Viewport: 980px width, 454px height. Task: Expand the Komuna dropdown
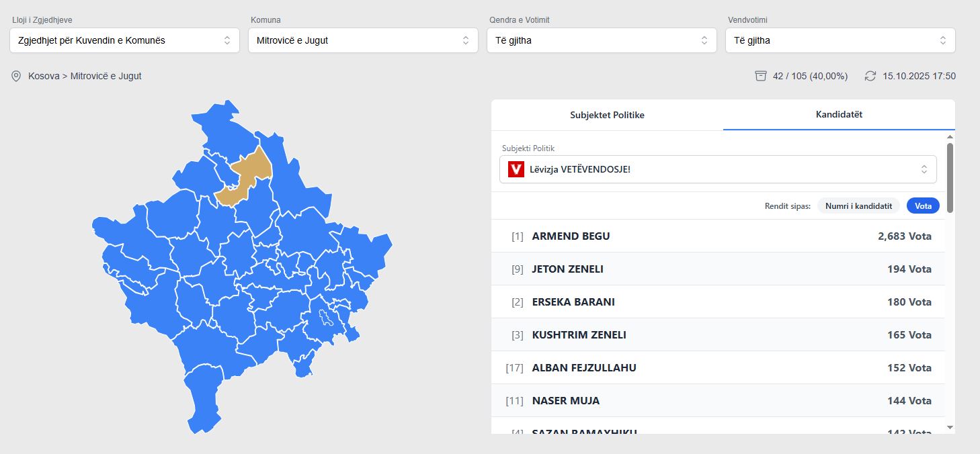pyautogui.click(x=363, y=40)
